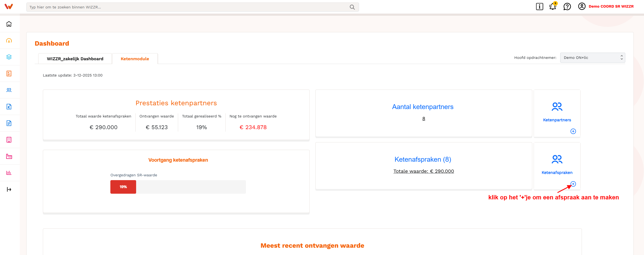
Task: Click the Dashboard page title
Action: coord(52,43)
